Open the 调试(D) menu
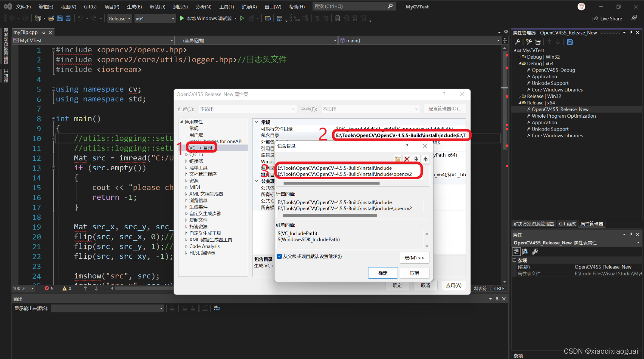Viewport: 644px width, 359px height. [x=158, y=6]
